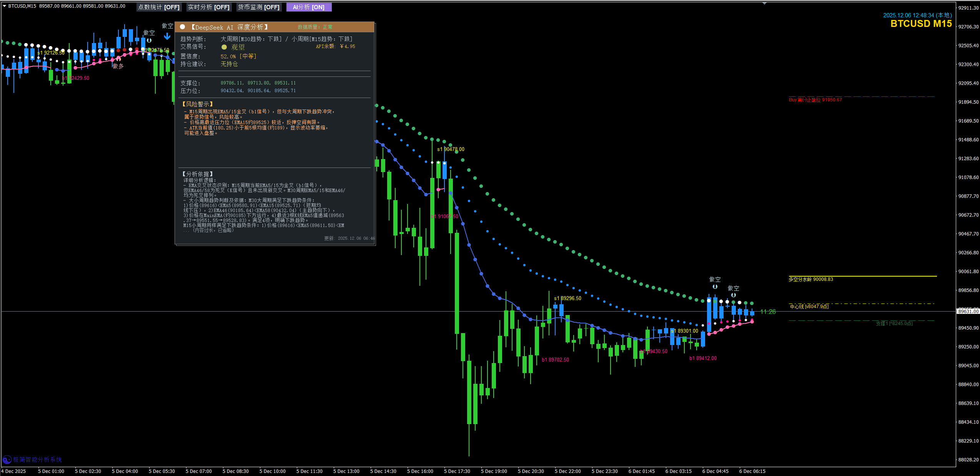Screen dimensions: 980x476
Task: Toggle the 货币监测 [OFF] switch
Action: (x=259, y=7)
